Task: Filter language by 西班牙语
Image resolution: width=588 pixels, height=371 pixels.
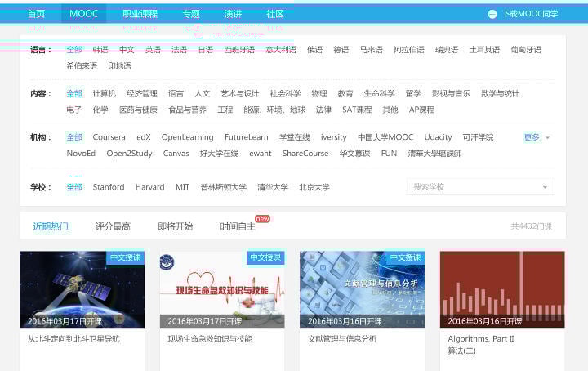Action: [239, 50]
